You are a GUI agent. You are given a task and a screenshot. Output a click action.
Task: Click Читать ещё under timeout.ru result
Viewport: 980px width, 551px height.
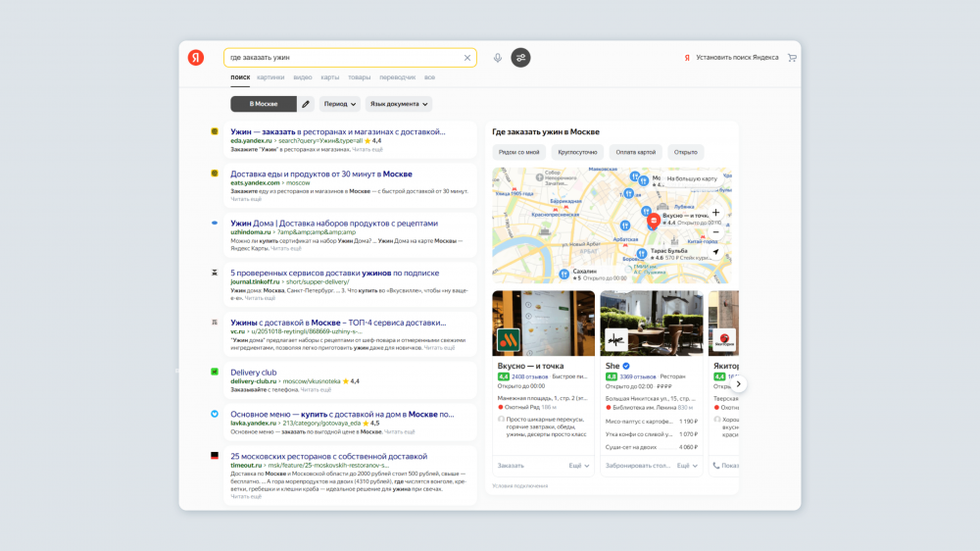tap(246, 497)
